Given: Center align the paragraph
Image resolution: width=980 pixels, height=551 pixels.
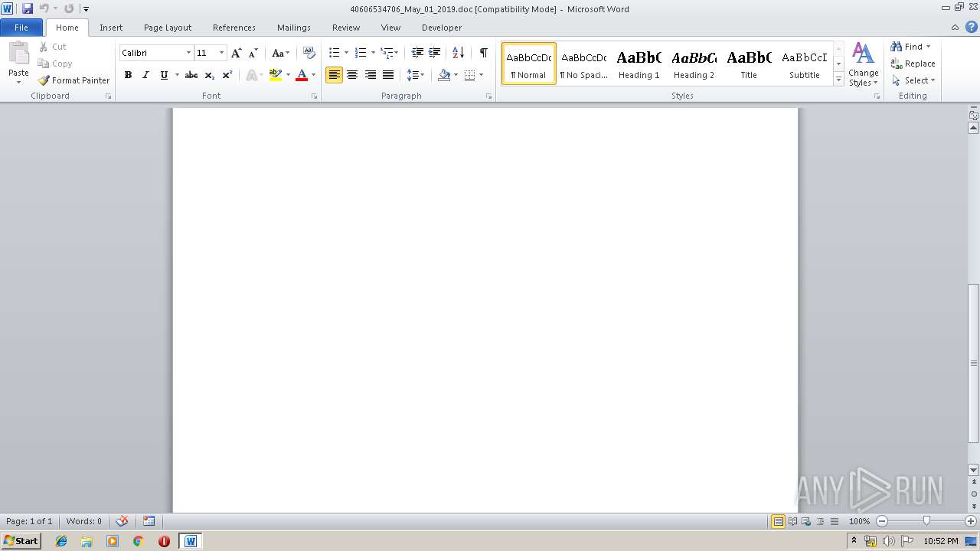Looking at the screenshot, I should pyautogui.click(x=352, y=75).
